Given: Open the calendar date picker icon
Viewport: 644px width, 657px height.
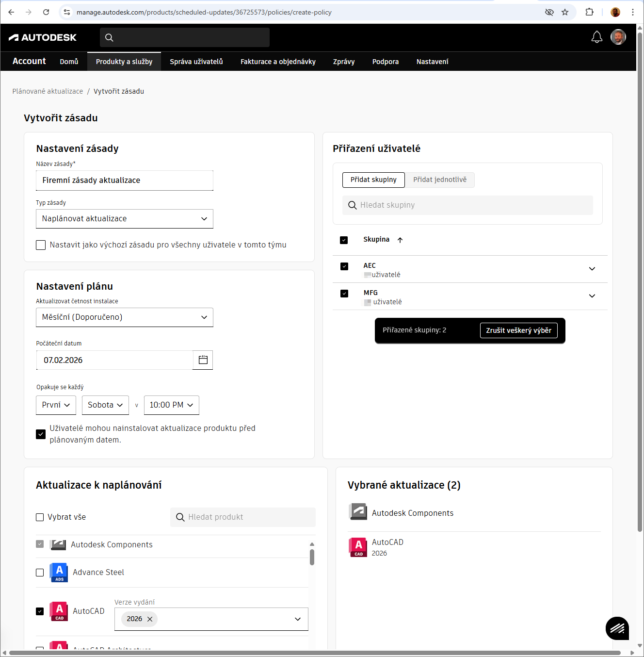Looking at the screenshot, I should 203,360.
